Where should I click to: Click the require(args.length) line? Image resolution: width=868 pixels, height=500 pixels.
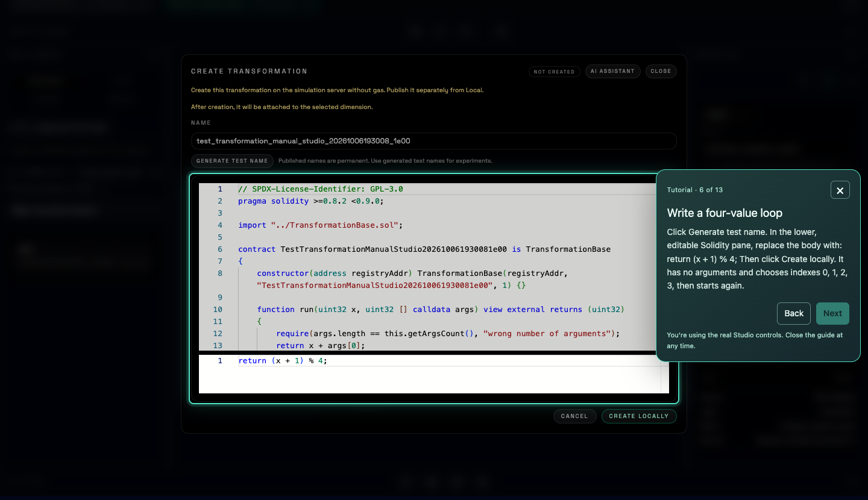(x=448, y=334)
